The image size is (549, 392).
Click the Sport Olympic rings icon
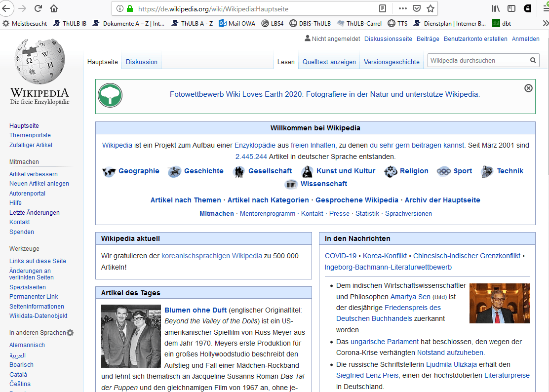(x=444, y=171)
